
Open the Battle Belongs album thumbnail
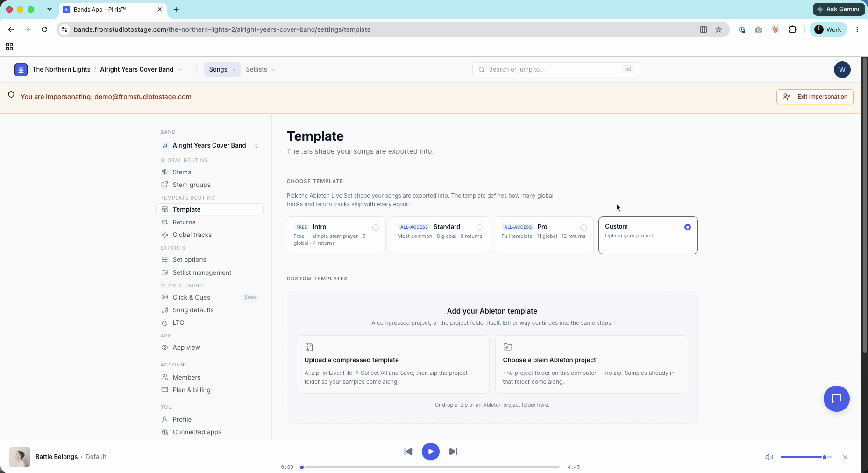(x=20, y=457)
